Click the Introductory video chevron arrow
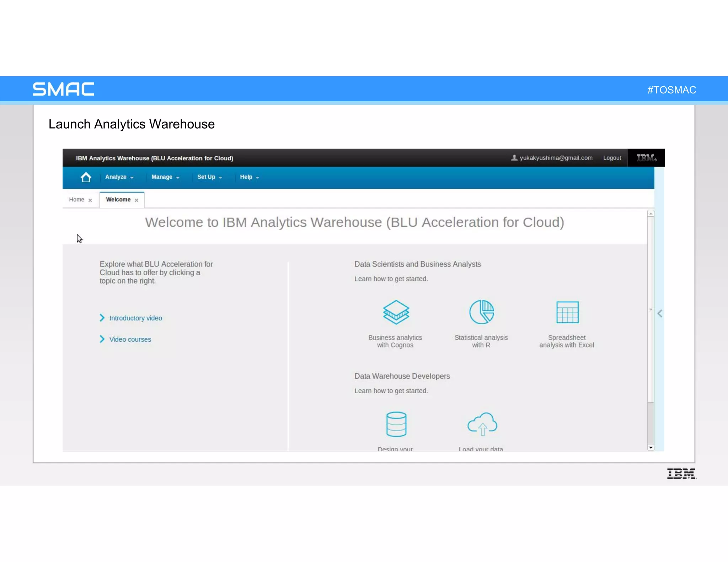 click(x=102, y=318)
